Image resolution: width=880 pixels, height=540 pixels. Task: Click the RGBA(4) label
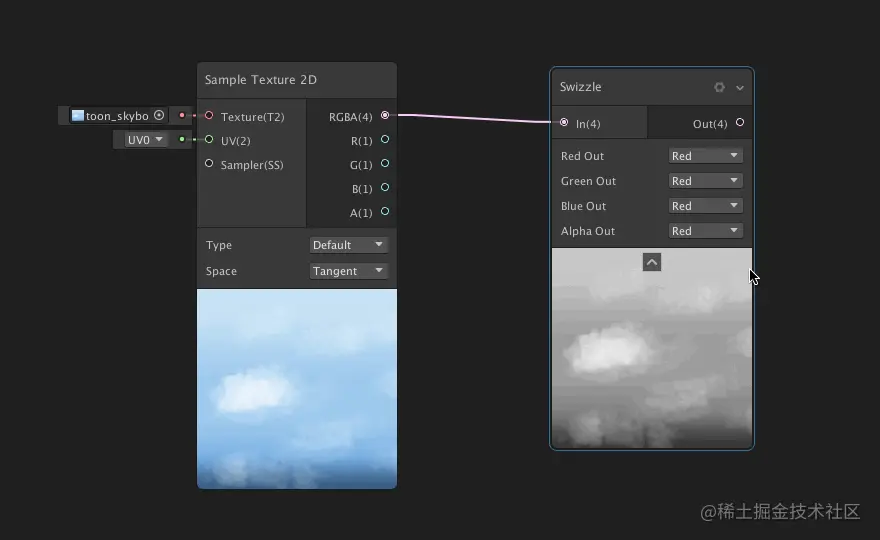click(351, 117)
